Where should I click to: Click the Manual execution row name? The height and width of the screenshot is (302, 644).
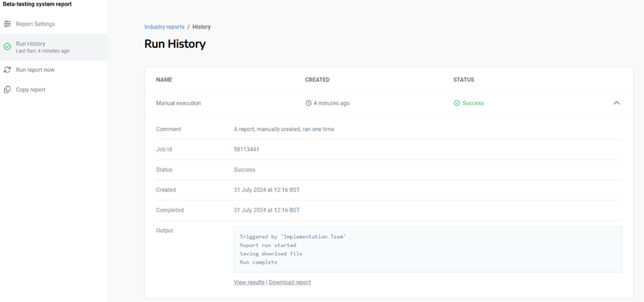pos(179,103)
